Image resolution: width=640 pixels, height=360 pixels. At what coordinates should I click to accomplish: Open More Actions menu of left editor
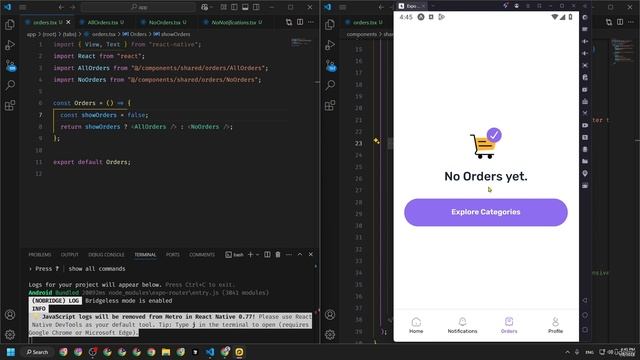click(x=311, y=22)
